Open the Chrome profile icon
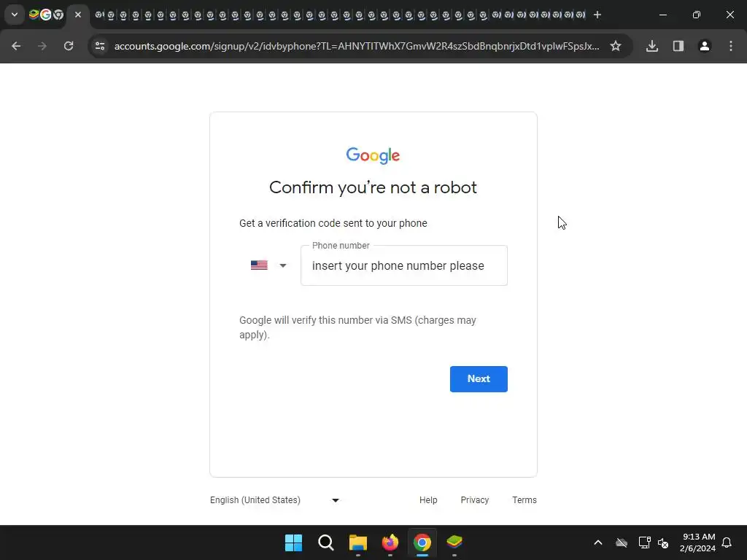747x560 pixels. [x=705, y=46]
